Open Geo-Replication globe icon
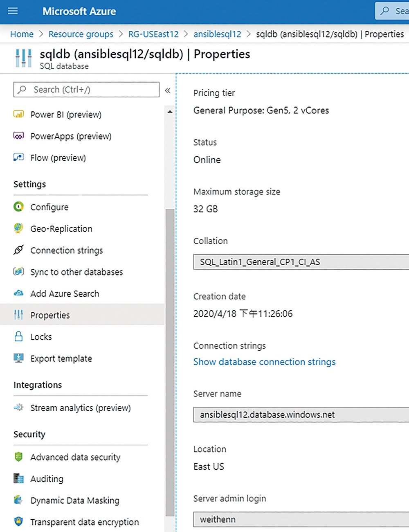Screen dimensions: 409x532 tap(18, 228)
